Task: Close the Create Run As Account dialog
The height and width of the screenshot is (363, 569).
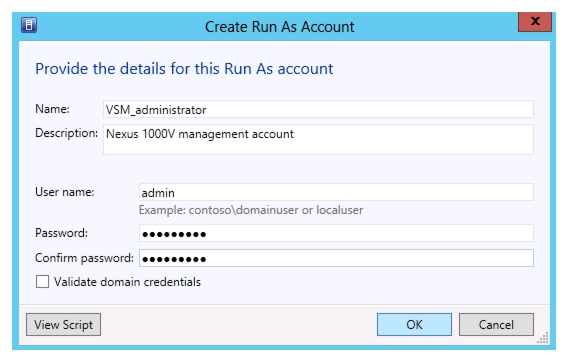Action: (535, 22)
